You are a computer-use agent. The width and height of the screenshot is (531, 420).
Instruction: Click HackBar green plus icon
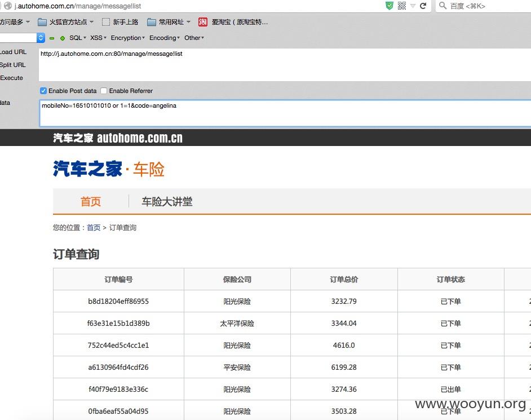63,38
